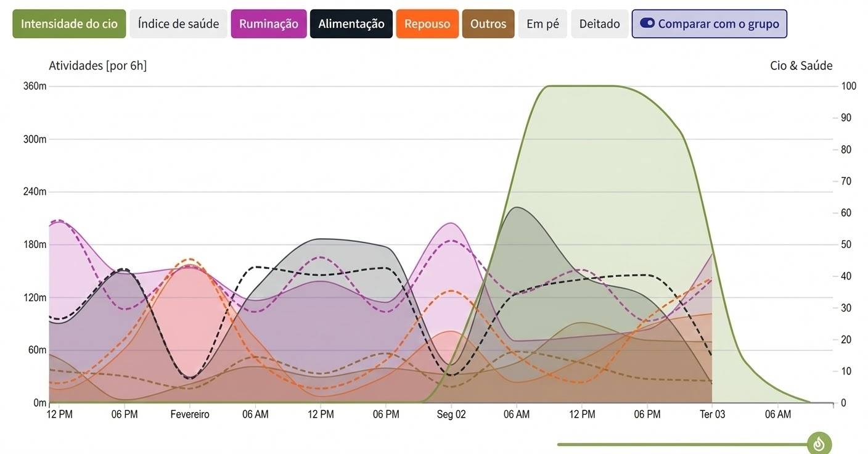868x454 pixels.
Task: Click the green range slider track
Action: tap(678, 444)
